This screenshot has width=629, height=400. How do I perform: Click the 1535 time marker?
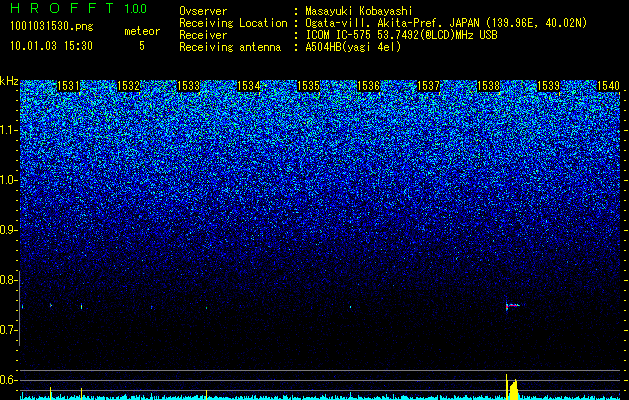coord(308,86)
